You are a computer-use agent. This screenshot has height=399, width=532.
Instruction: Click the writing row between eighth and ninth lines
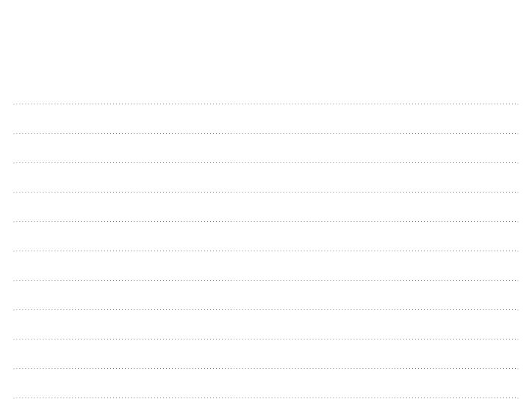click(266, 325)
